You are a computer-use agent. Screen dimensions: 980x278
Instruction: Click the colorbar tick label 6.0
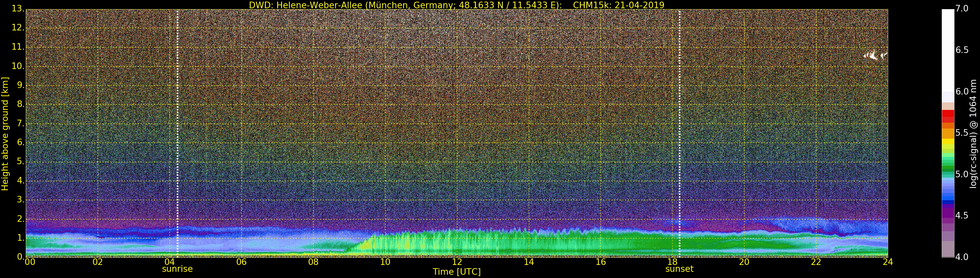click(962, 91)
